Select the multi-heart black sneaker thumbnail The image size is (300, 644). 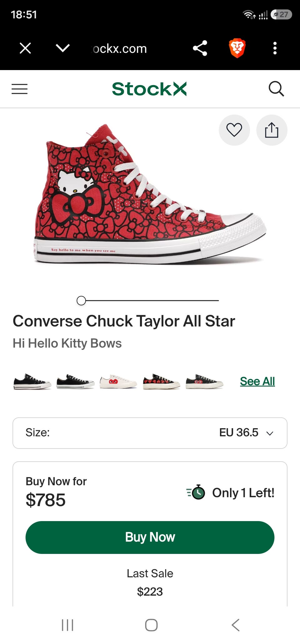pos(161,381)
